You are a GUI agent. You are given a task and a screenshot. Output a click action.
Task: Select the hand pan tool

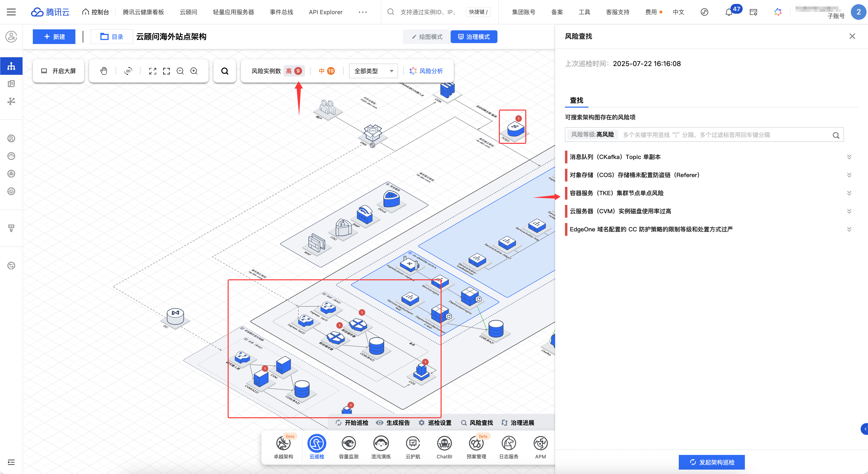coord(104,71)
